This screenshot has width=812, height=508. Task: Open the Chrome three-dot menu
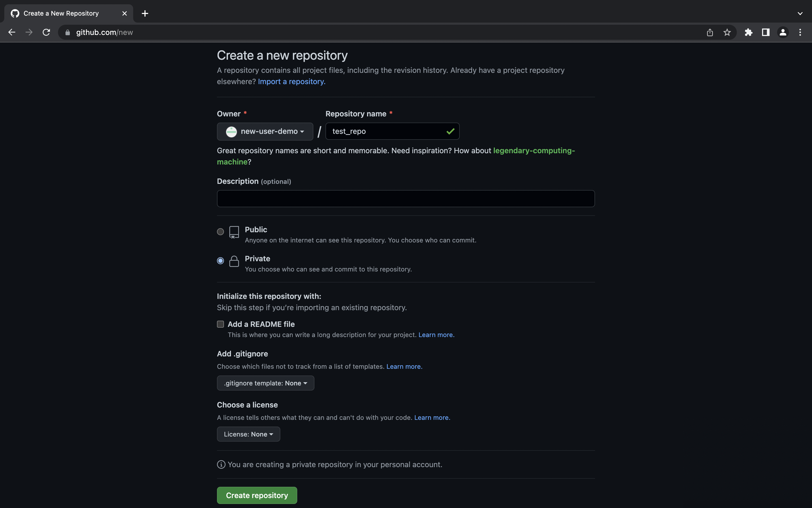pos(800,32)
